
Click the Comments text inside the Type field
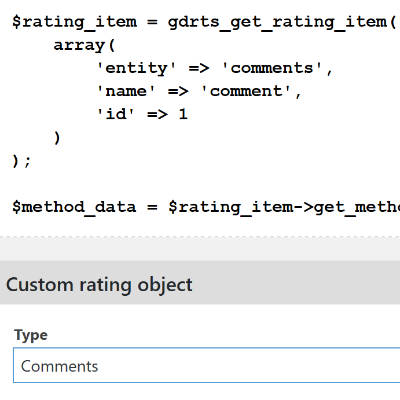pos(59,366)
